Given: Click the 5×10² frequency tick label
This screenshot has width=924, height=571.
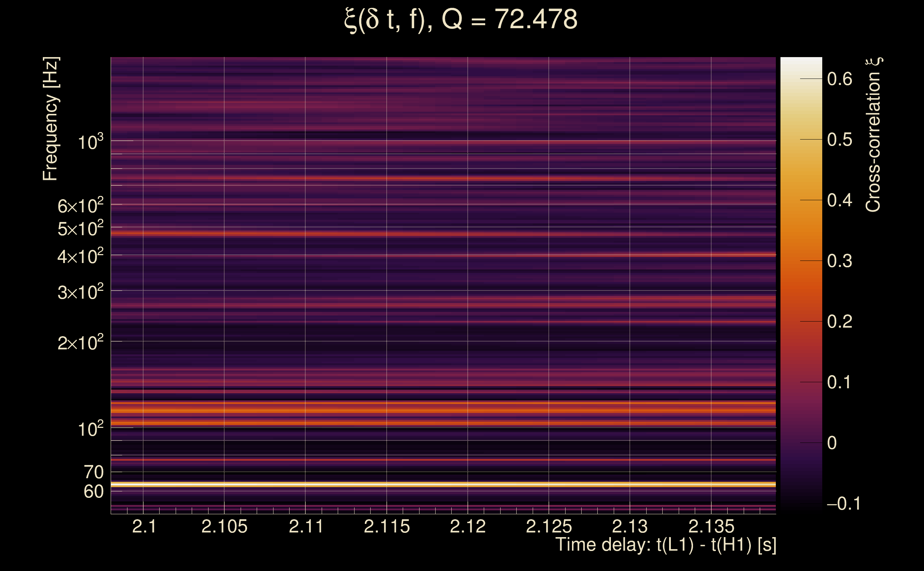Looking at the screenshot, I should (80, 228).
